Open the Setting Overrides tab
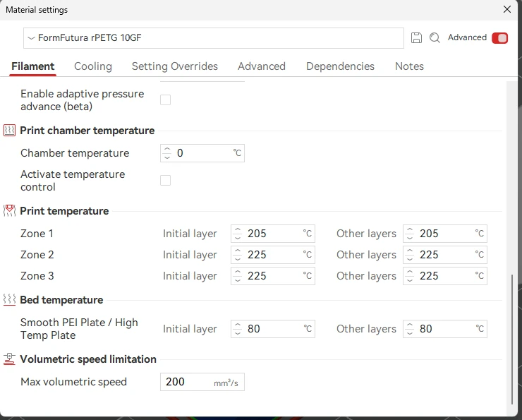 (x=175, y=66)
